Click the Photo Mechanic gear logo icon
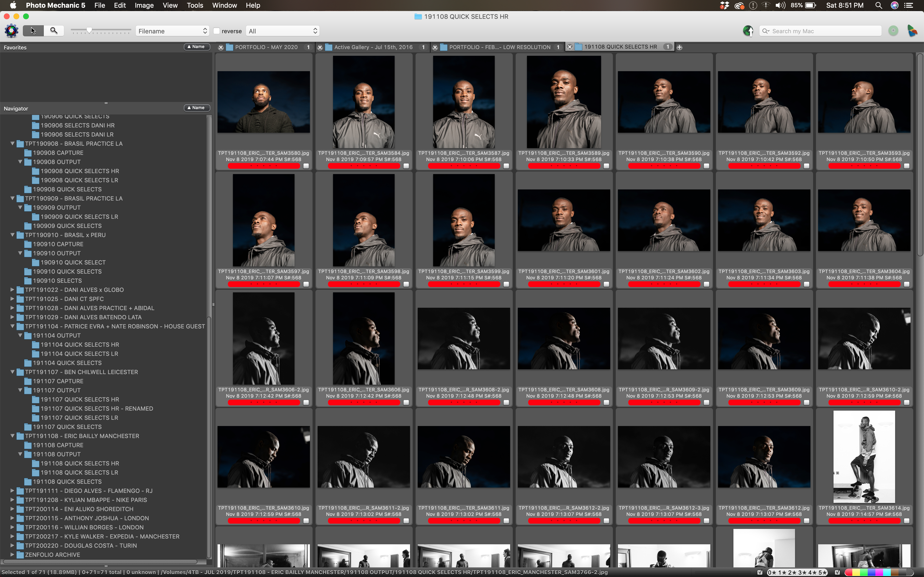This screenshot has width=924, height=577. click(12, 31)
